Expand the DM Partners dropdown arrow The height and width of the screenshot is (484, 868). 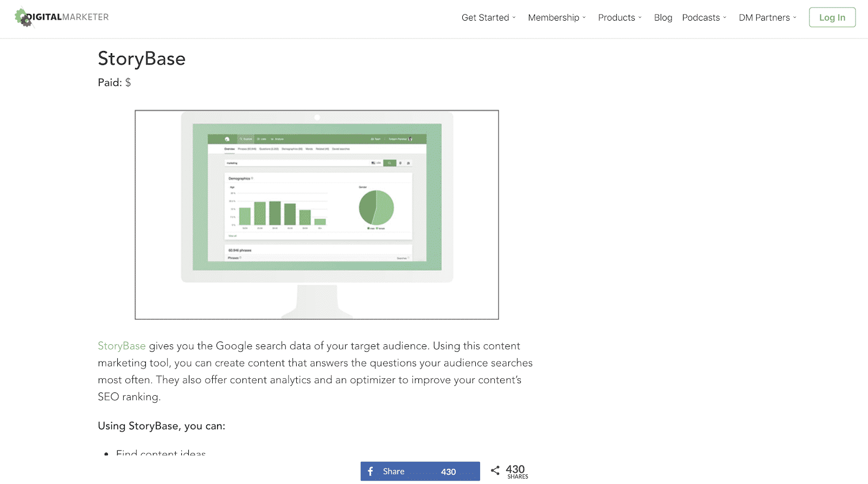pos(795,17)
